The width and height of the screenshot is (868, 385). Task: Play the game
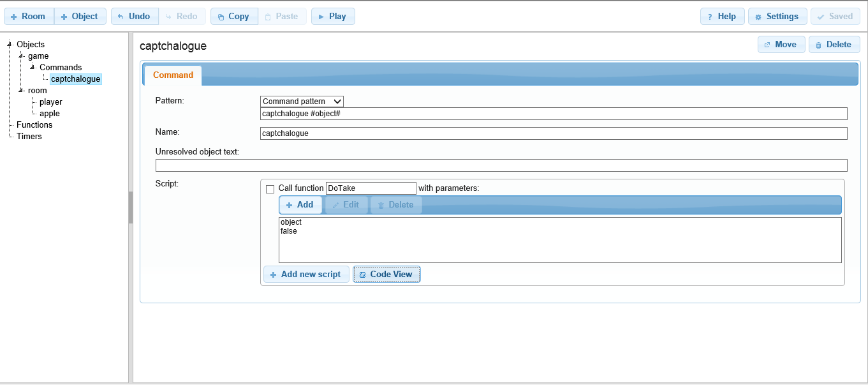pyautogui.click(x=332, y=17)
